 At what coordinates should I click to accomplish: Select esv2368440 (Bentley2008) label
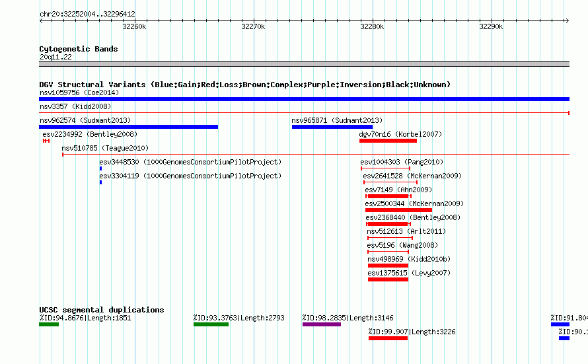413,217
